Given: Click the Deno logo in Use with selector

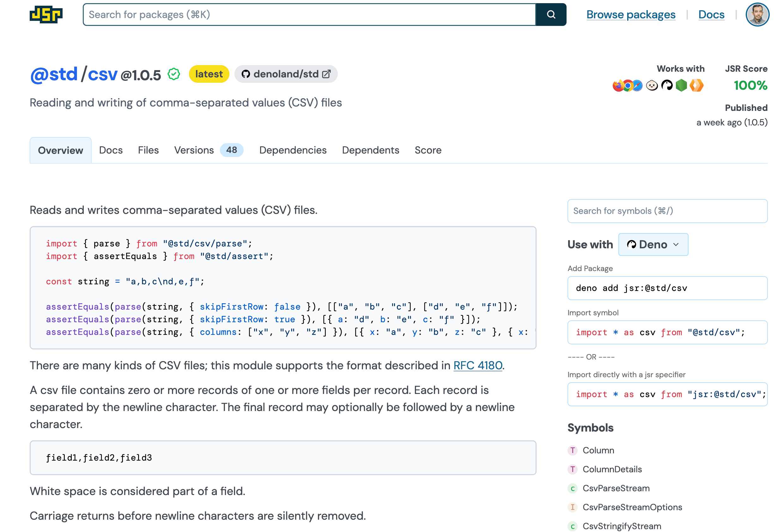Looking at the screenshot, I should (x=631, y=245).
